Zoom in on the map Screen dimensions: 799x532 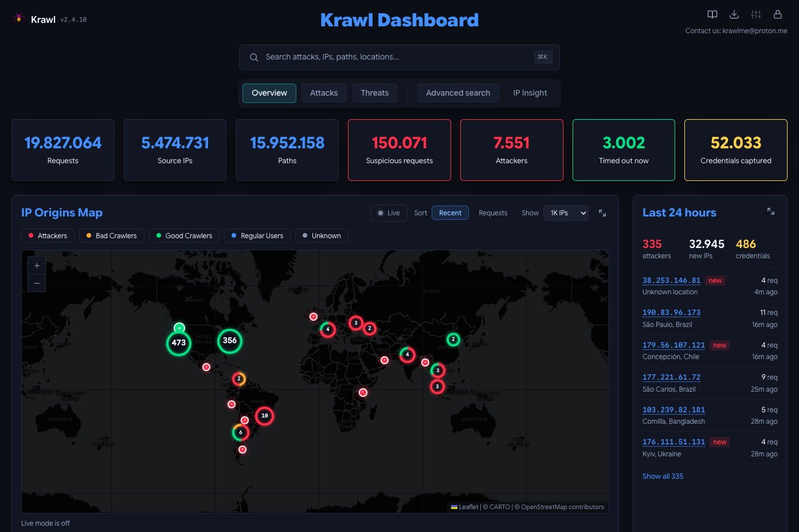[37, 266]
